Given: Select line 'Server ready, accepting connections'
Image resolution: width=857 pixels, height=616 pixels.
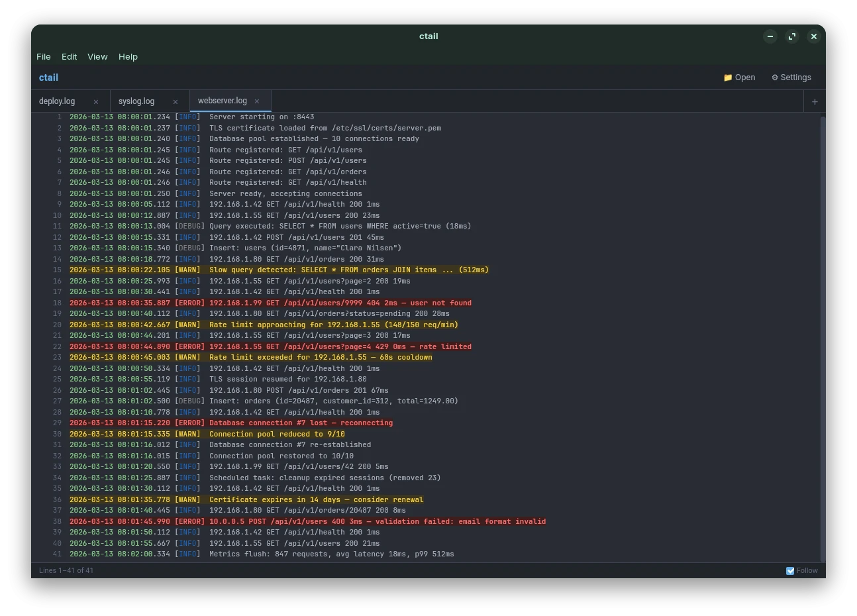Looking at the screenshot, I should tap(425, 193).
